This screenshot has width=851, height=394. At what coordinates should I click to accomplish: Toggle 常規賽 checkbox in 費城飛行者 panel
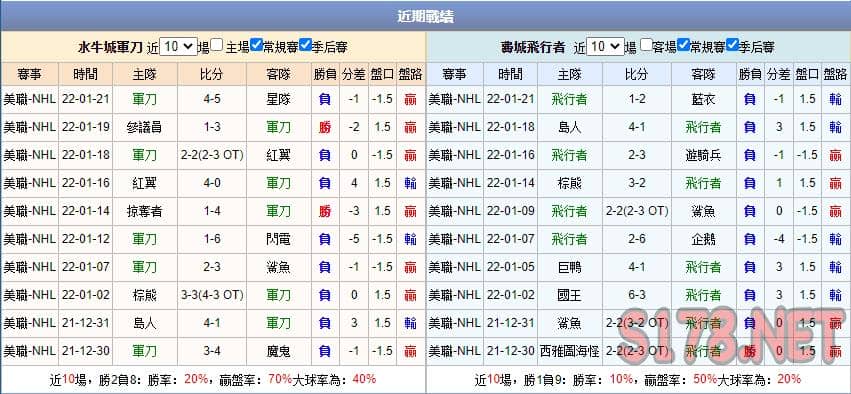684,45
